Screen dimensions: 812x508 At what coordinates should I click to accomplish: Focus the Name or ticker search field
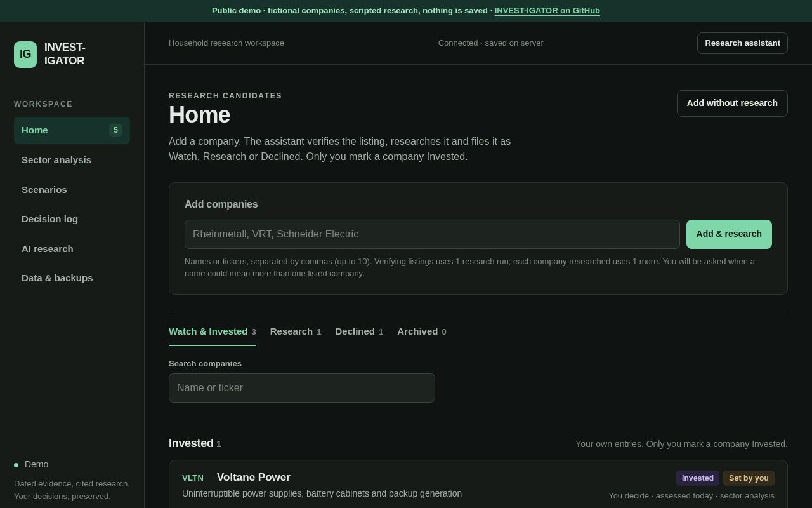pos(302,388)
